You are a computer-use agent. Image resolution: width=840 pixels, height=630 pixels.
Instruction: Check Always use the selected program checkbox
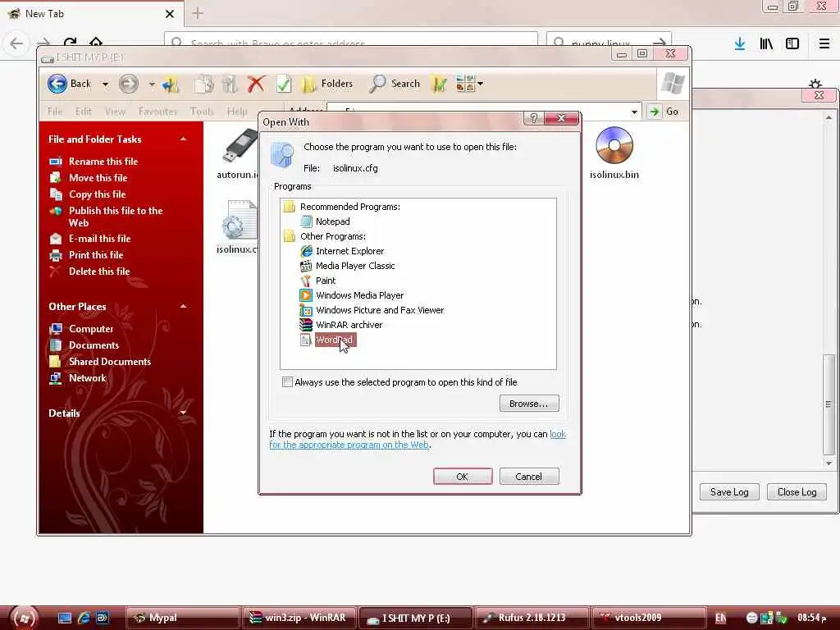[x=287, y=382]
